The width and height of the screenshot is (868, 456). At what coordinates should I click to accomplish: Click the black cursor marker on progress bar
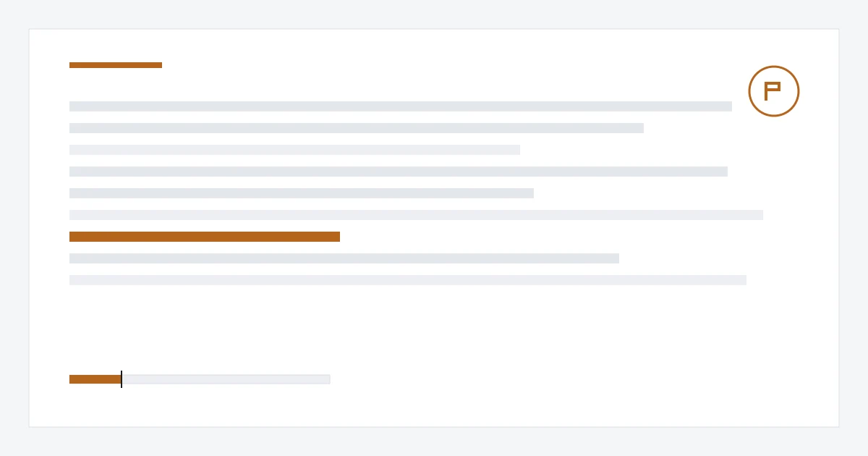pos(122,379)
